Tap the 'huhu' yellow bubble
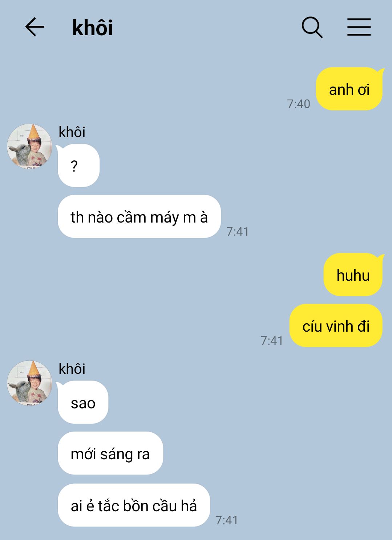This screenshot has width=392, height=540. tap(353, 275)
